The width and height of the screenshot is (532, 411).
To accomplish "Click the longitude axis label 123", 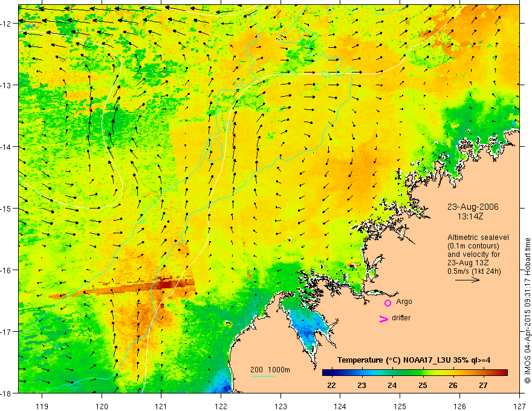I will pos(281,406).
